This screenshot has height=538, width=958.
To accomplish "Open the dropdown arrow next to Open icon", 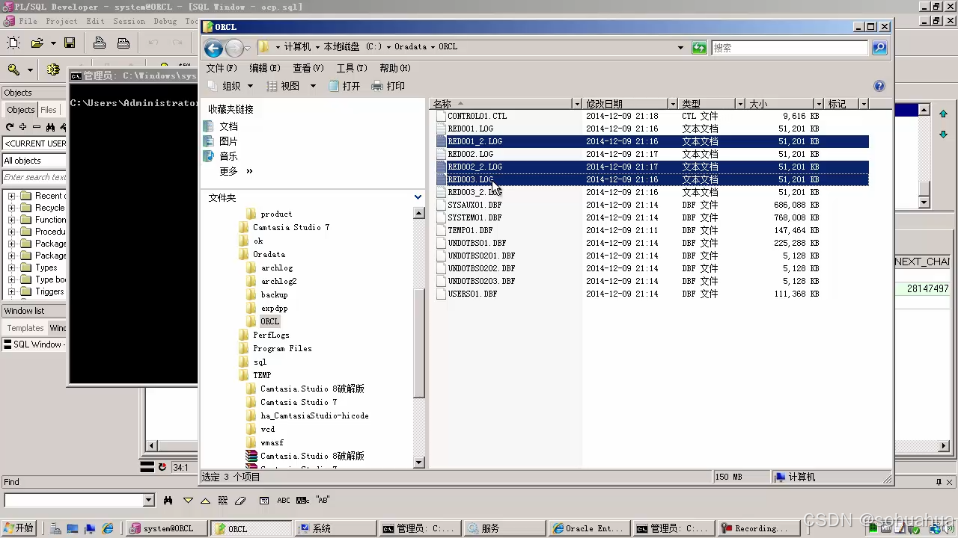I will tap(53, 43).
